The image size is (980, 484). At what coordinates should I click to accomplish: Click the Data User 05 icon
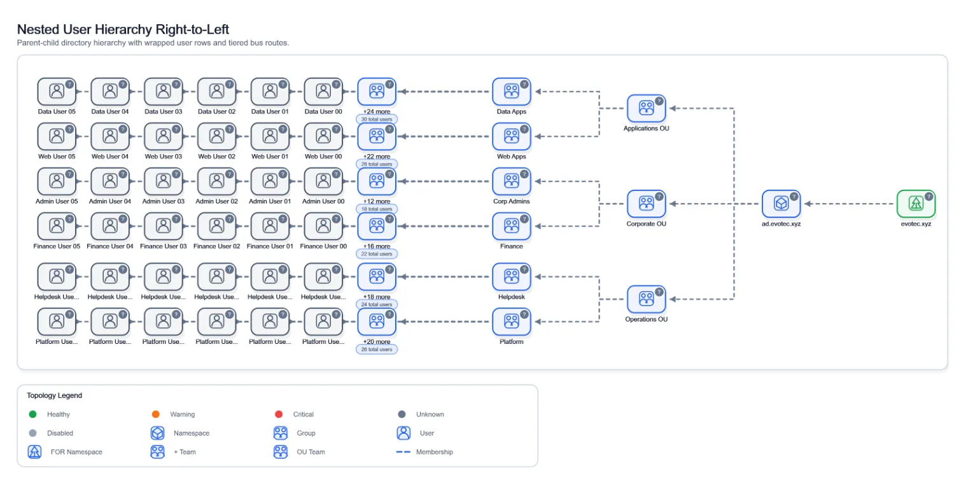click(57, 92)
